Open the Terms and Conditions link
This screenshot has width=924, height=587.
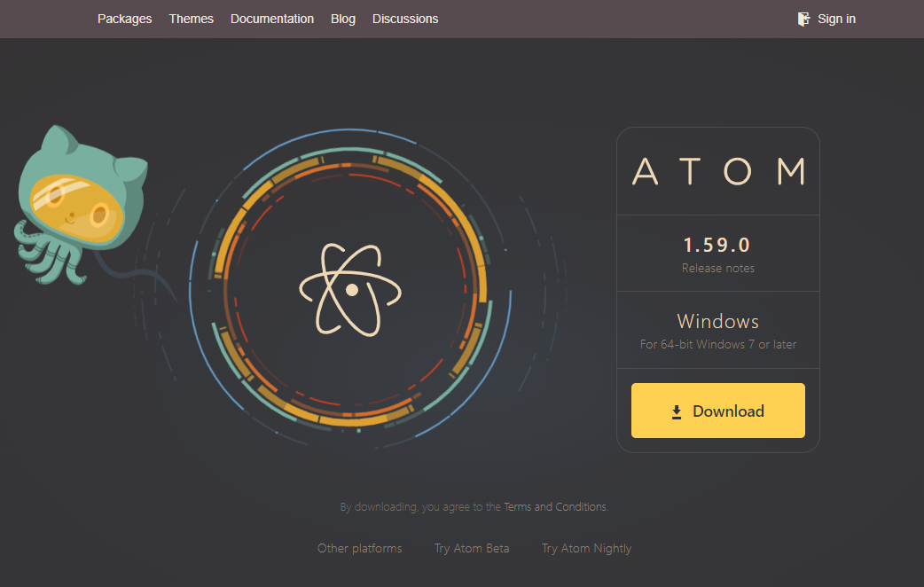pos(554,507)
